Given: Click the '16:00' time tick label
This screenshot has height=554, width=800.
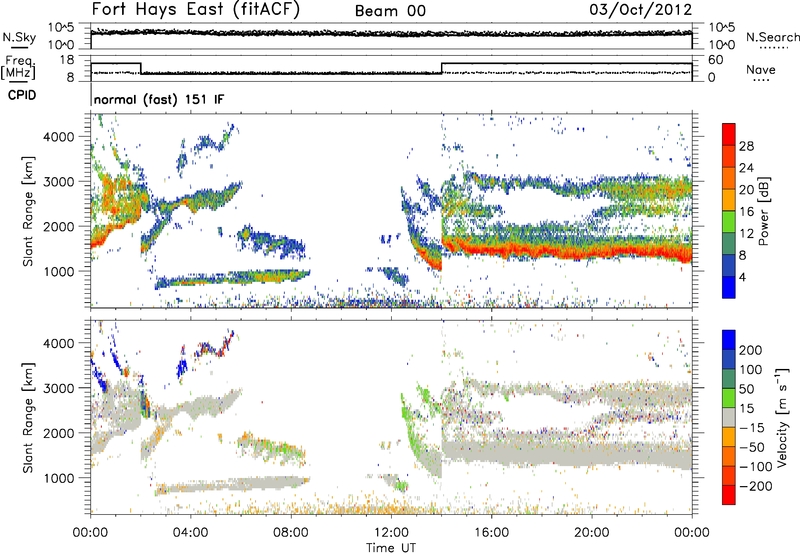Looking at the screenshot, I should point(491,533).
